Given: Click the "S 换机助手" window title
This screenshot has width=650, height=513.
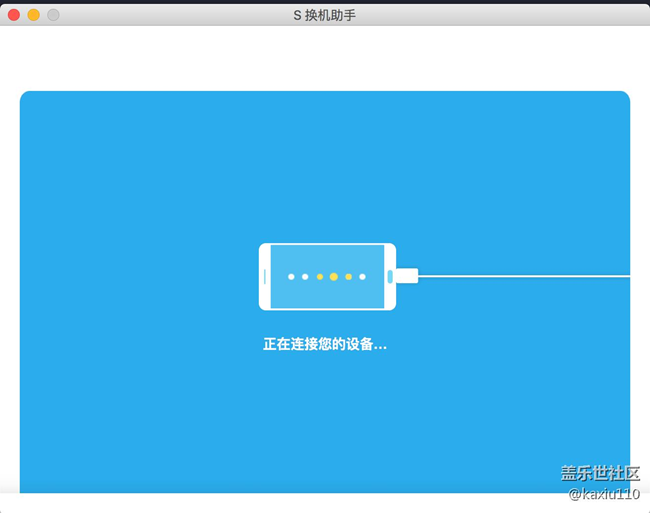Looking at the screenshot, I should coord(325,15).
